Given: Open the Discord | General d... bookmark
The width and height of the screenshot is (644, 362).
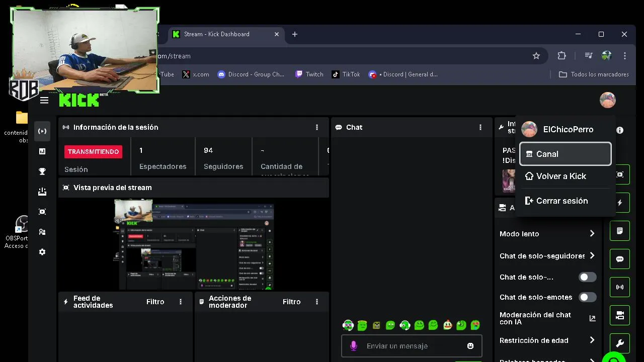Looking at the screenshot, I should click(404, 74).
